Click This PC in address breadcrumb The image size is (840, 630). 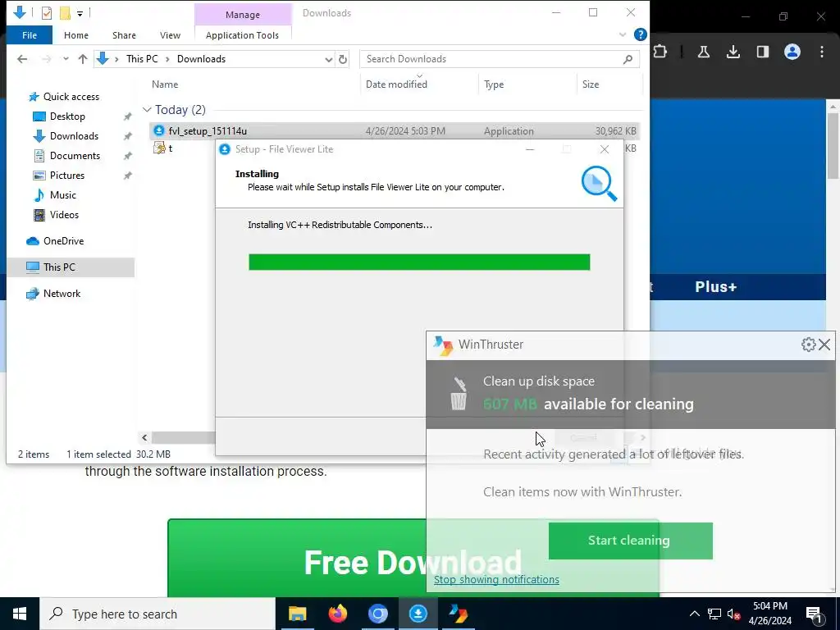(x=142, y=59)
